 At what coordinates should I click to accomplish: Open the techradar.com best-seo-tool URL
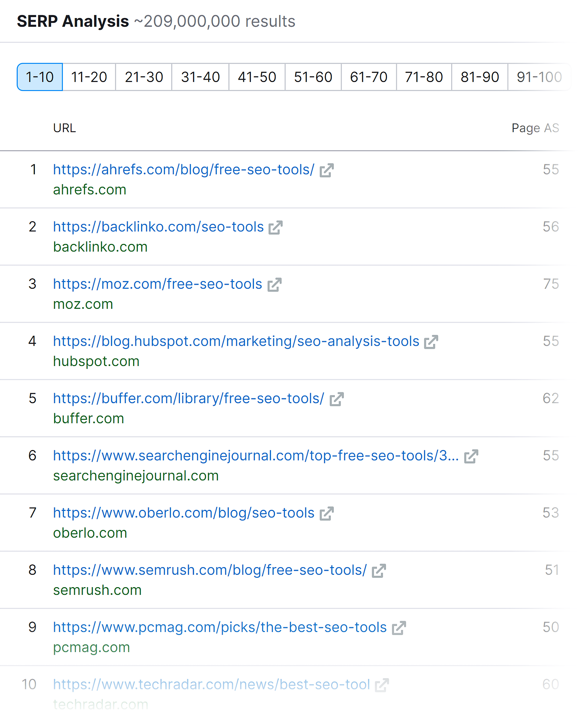tap(211, 685)
